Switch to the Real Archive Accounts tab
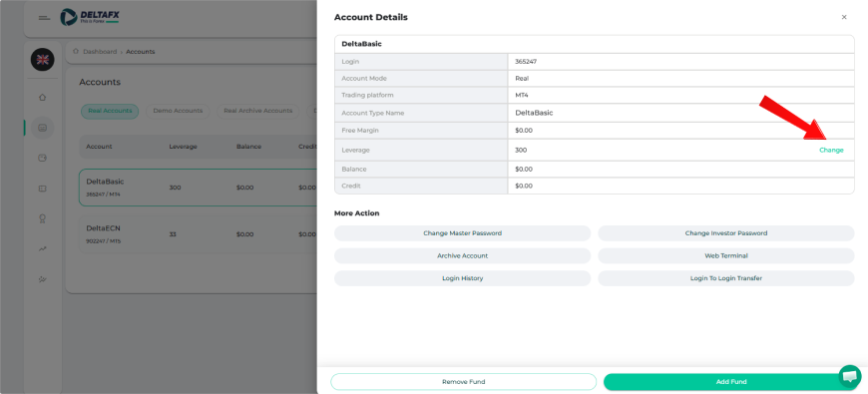The image size is (868, 394). click(258, 112)
